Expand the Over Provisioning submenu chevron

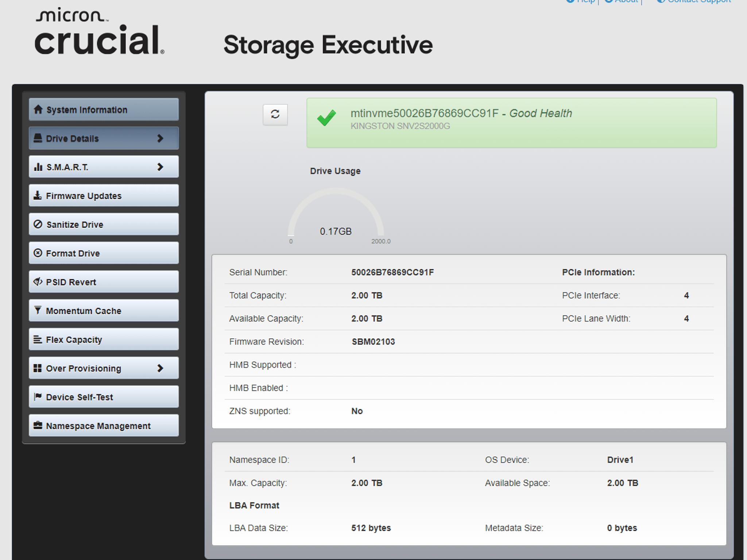tap(160, 368)
